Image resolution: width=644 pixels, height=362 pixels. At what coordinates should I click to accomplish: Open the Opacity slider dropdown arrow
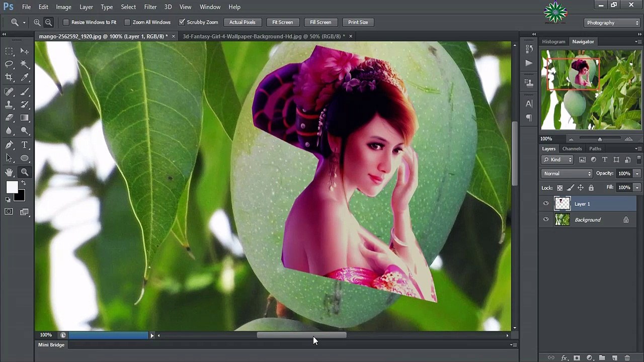tap(637, 173)
